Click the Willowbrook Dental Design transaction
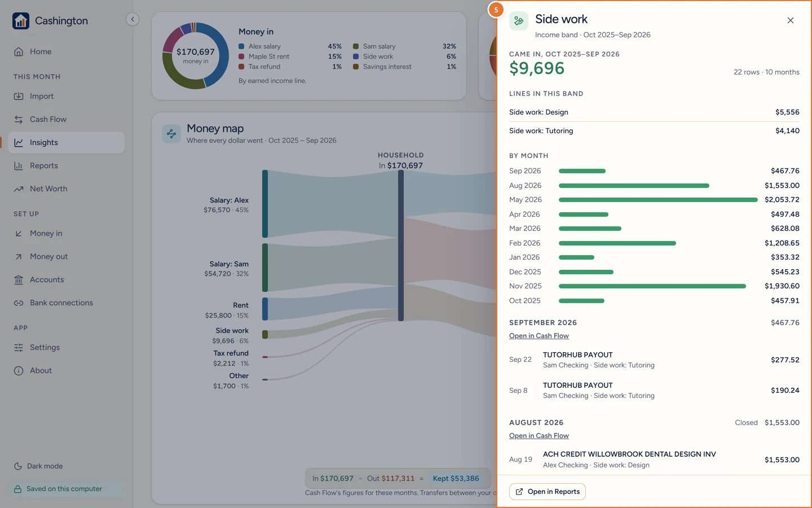Image resolution: width=812 pixels, height=508 pixels. click(x=654, y=459)
